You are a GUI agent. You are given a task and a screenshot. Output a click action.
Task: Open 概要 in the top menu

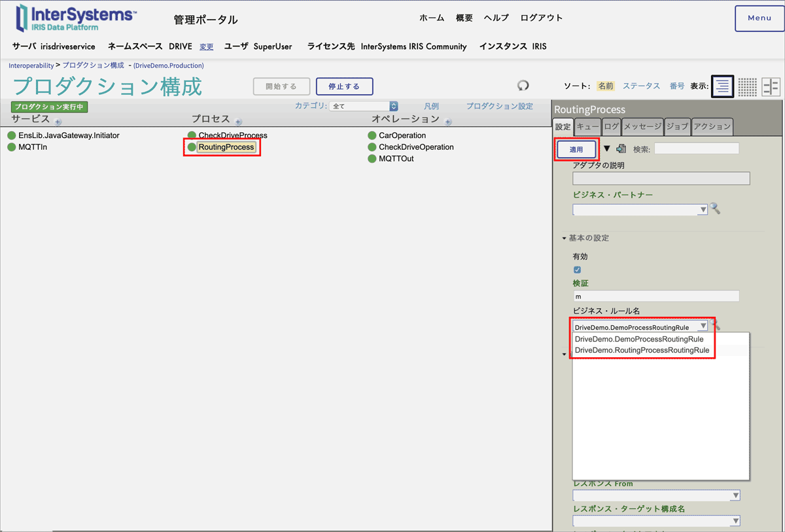(x=464, y=18)
